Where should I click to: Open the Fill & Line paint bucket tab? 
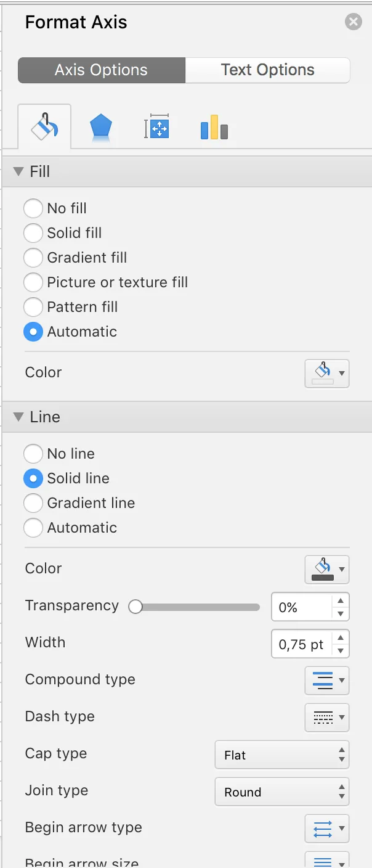pos(44,128)
